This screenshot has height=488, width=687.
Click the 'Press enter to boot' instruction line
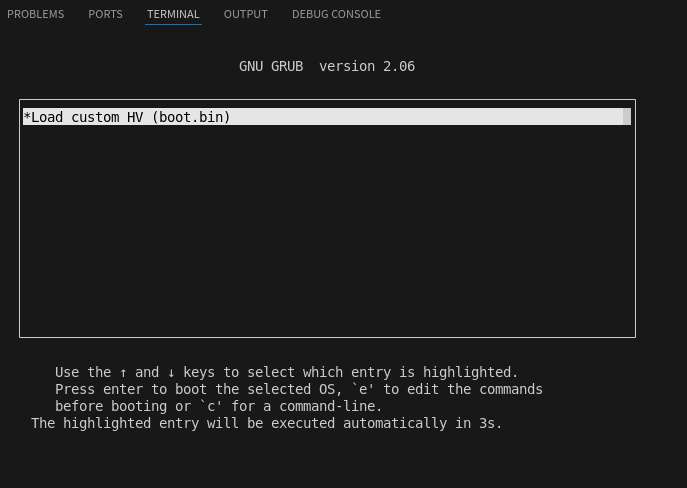tap(299, 389)
